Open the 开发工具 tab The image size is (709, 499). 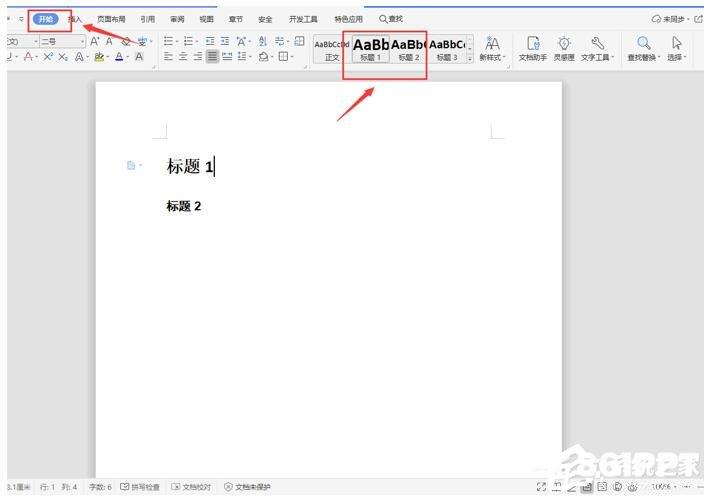(303, 19)
